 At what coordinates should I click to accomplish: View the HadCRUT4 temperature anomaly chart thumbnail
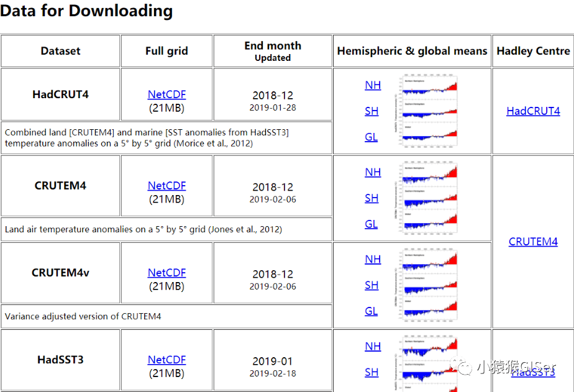pyautogui.click(x=426, y=111)
